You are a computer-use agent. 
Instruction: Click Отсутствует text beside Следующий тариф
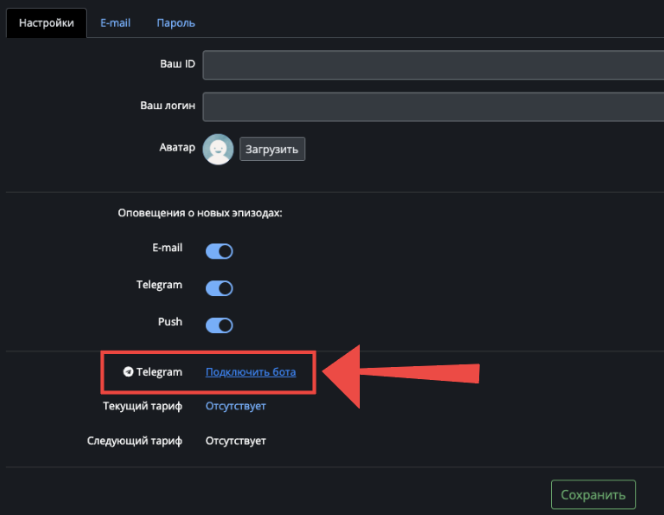236,440
